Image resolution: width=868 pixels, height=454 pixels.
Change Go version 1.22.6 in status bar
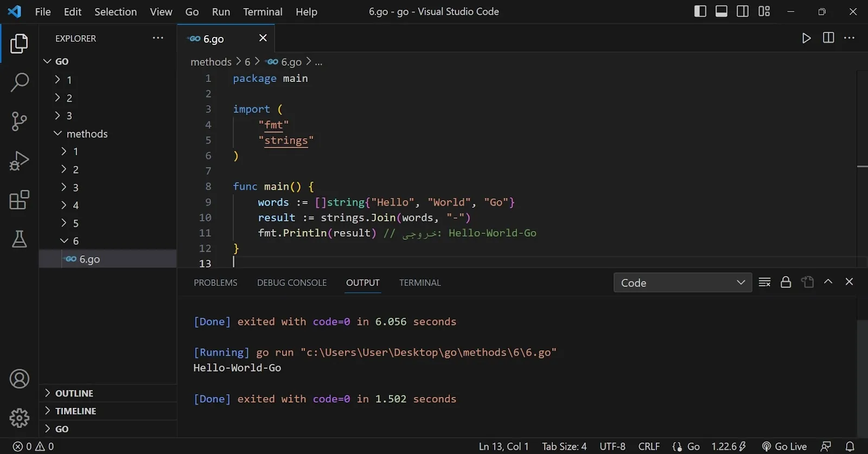click(729, 446)
